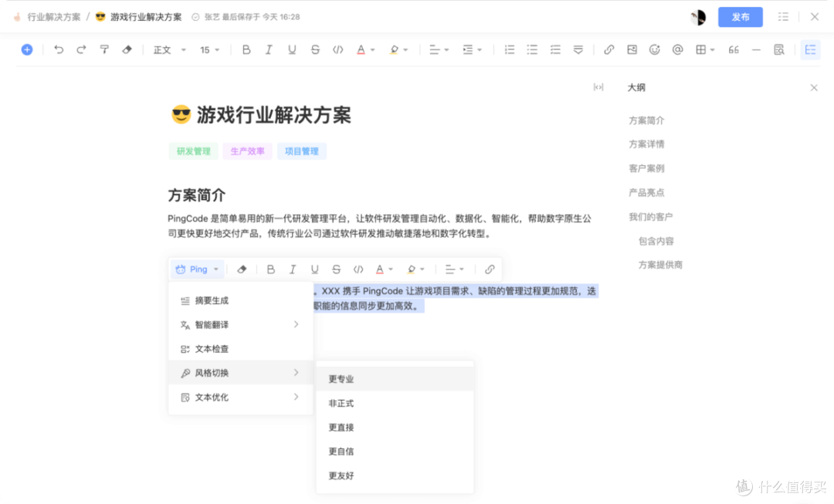Click 游戏行业解决方案 breadcrumb title

(145, 17)
